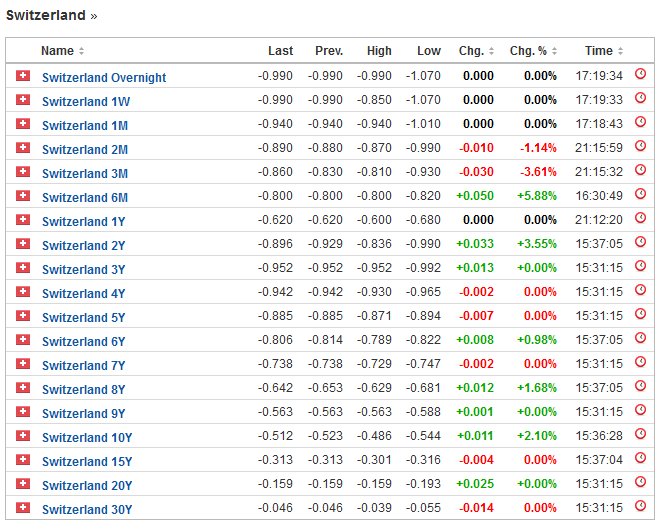Image resolution: width=660 pixels, height=530 pixels.
Task: Click the clock icon in Switzerland 1W row
Action: 640,98
